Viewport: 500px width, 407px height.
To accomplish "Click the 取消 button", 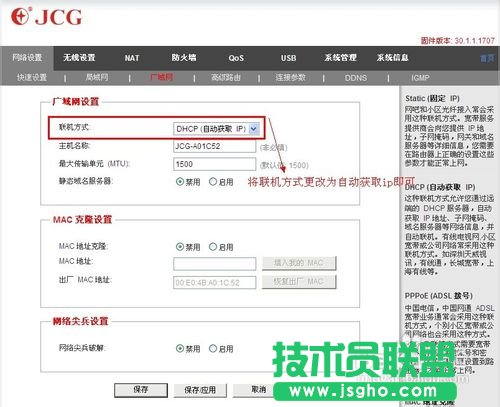I will [258, 389].
